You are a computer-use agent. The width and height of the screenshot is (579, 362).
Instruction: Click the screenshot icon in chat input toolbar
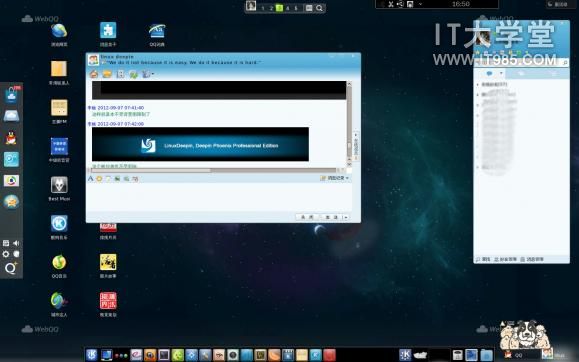pyautogui.click(x=126, y=179)
